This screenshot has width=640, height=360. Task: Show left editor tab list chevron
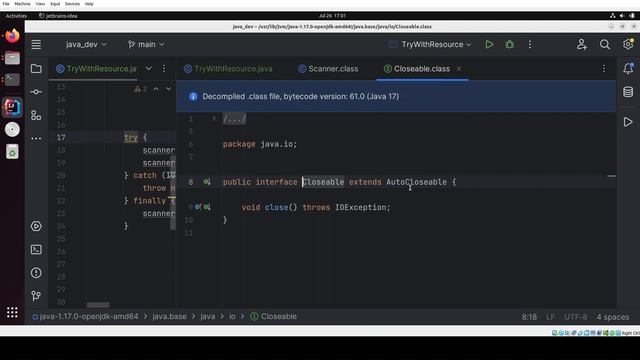149,68
